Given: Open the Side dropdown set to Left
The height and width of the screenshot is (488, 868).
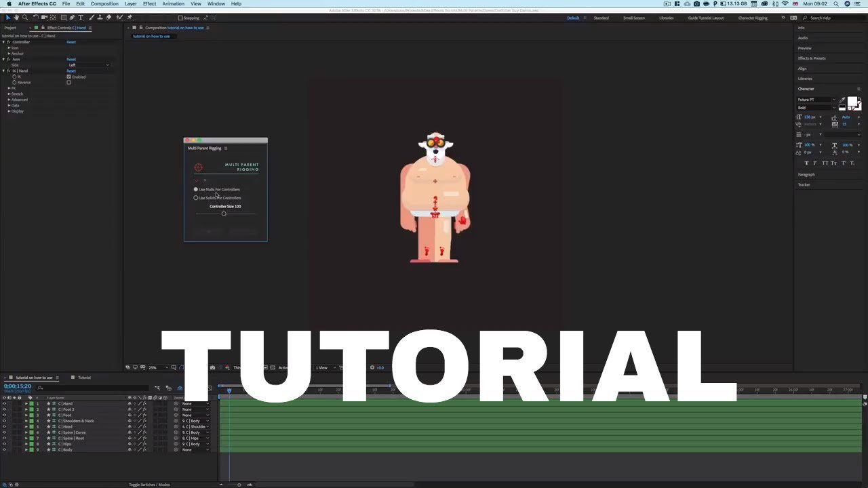Looking at the screenshot, I should coord(88,65).
